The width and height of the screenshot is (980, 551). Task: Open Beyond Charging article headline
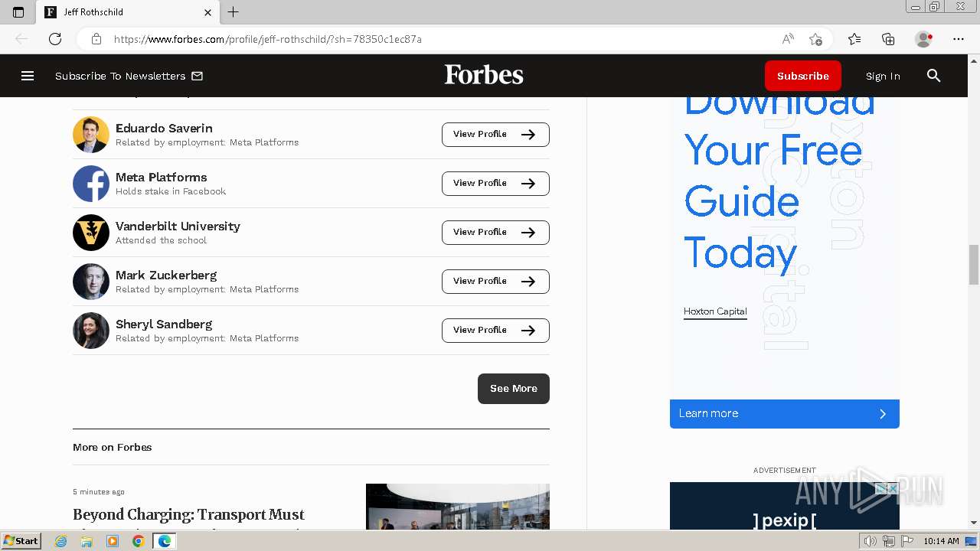pyautogui.click(x=188, y=517)
